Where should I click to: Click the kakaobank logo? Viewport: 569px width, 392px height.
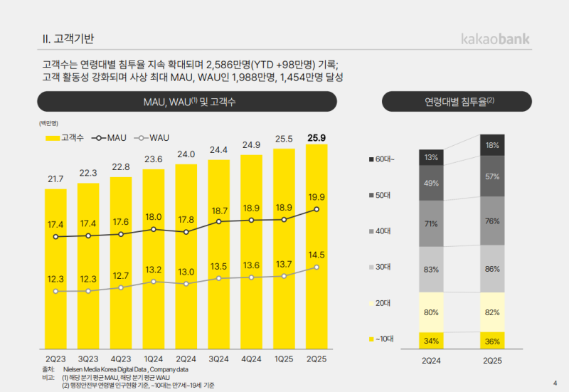coord(505,39)
